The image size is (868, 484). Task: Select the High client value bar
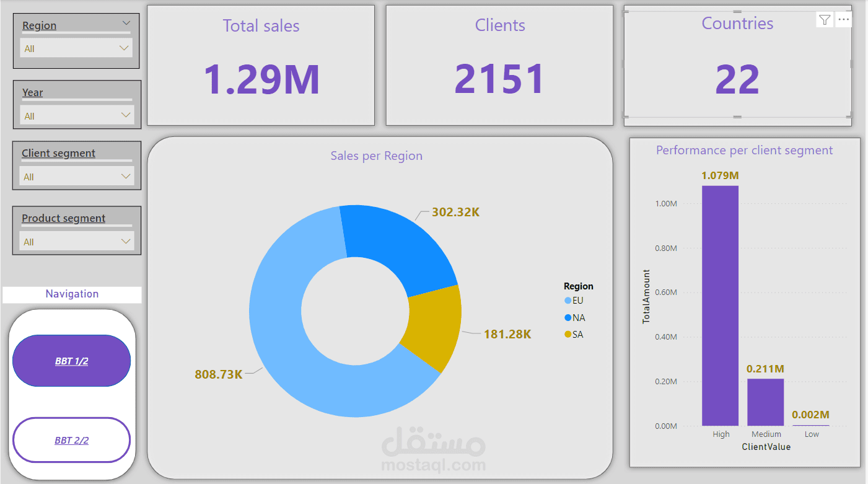coord(720,306)
